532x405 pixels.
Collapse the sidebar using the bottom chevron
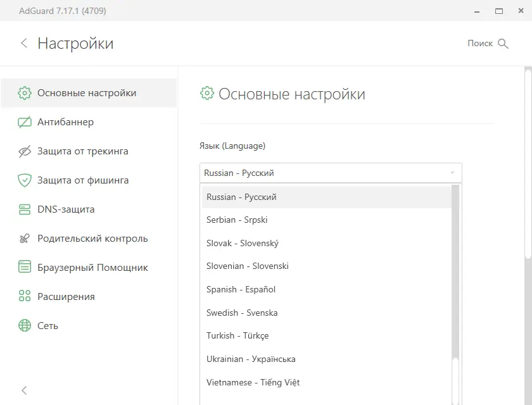24,390
